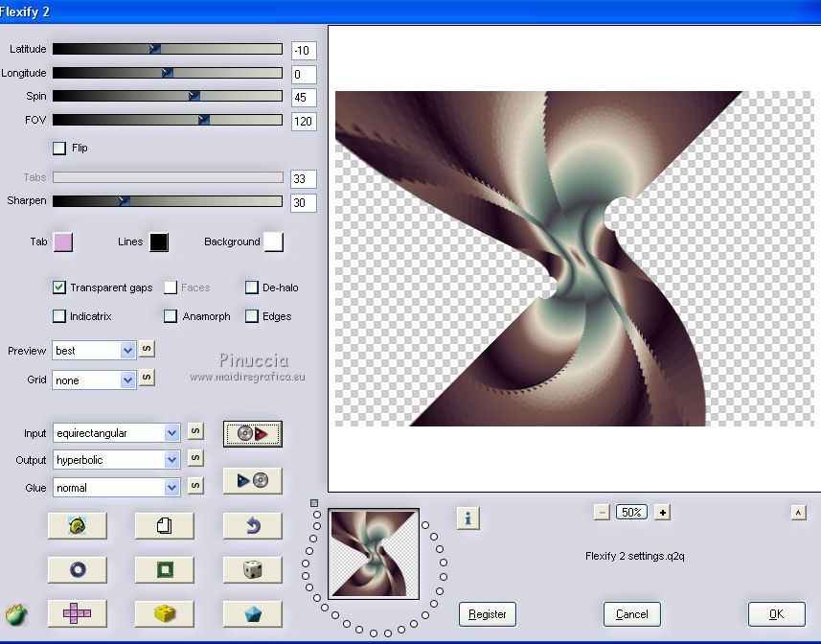Click the blue polyhedron gem button
821x644 pixels.
tap(252, 613)
